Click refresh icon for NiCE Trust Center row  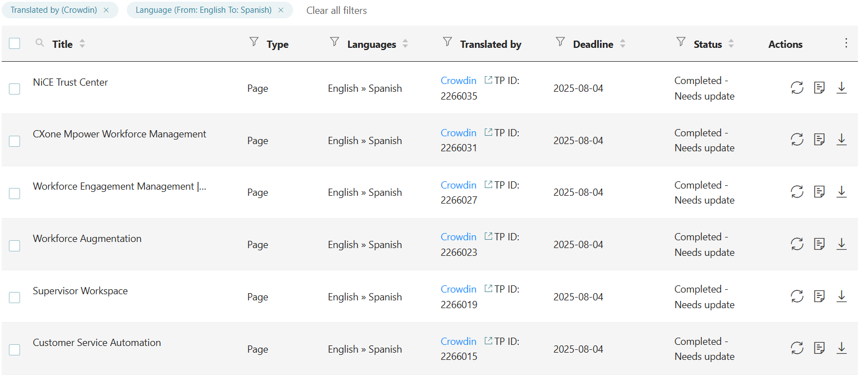tap(797, 88)
